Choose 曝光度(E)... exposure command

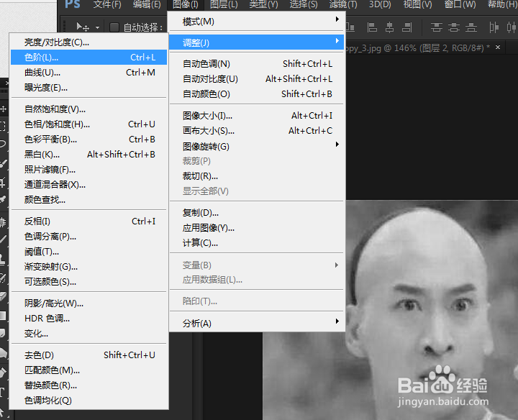point(89,88)
